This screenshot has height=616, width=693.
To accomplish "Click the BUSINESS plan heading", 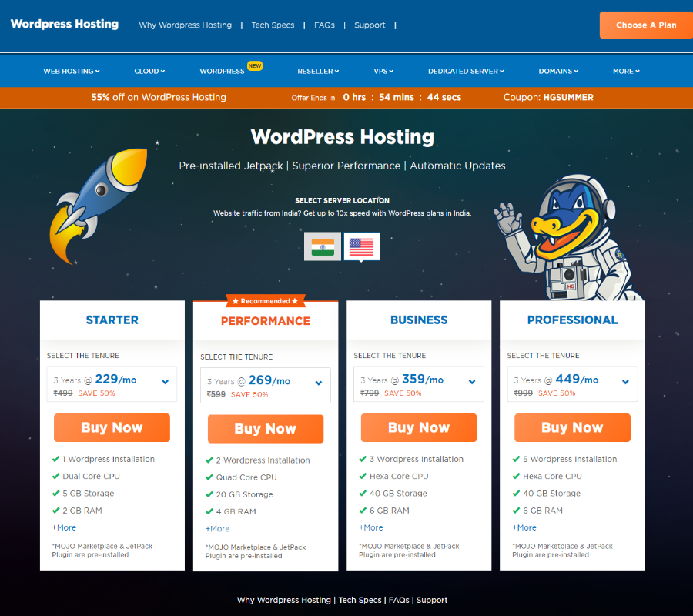I will [419, 320].
